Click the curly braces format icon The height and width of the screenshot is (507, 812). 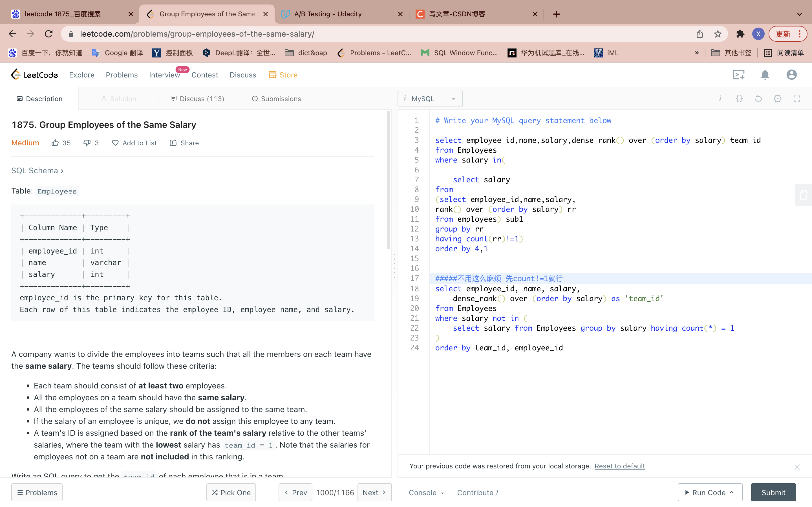pos(739,99)
